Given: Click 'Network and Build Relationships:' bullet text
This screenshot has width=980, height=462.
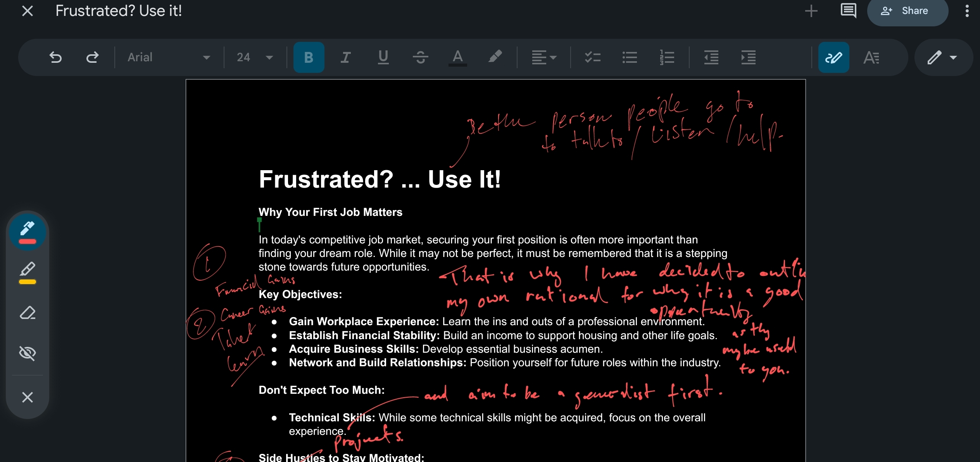Looking at the screenshot, I should pos(378,362).
